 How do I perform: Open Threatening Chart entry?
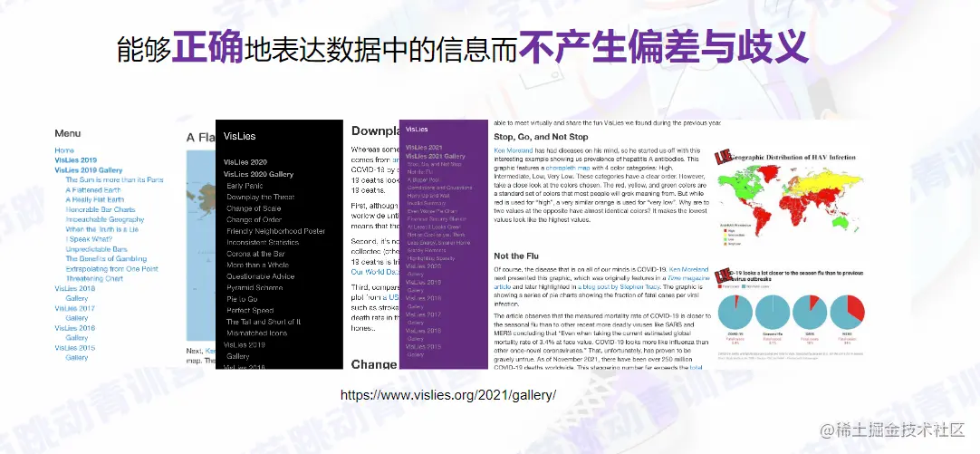coord(94,278)
